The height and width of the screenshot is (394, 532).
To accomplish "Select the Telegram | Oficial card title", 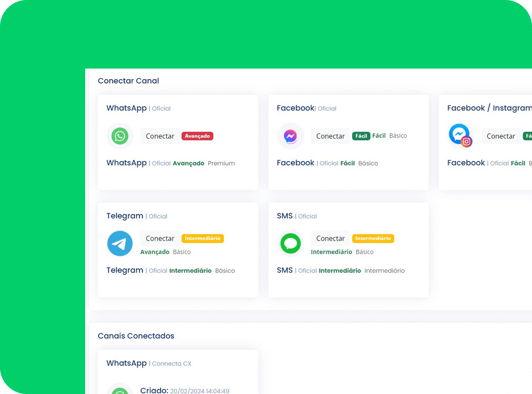I will 137,216.
